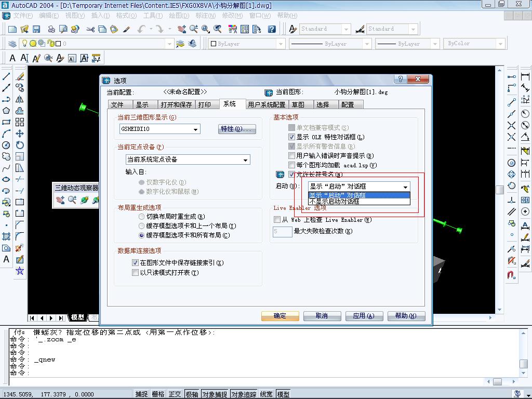Switch to the 用户系统配置 tab
This screenshot has height=399, width=532.
pos(267,104)
